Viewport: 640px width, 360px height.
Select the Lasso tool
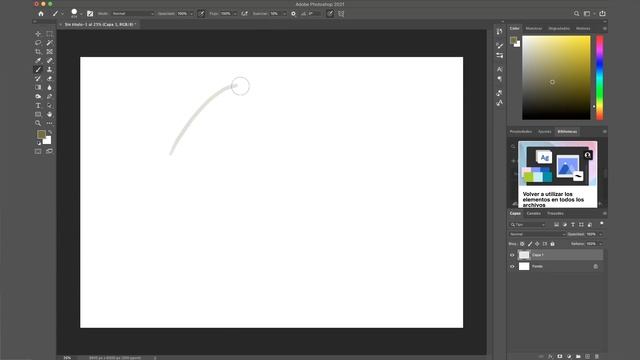(x=38, y=43)
